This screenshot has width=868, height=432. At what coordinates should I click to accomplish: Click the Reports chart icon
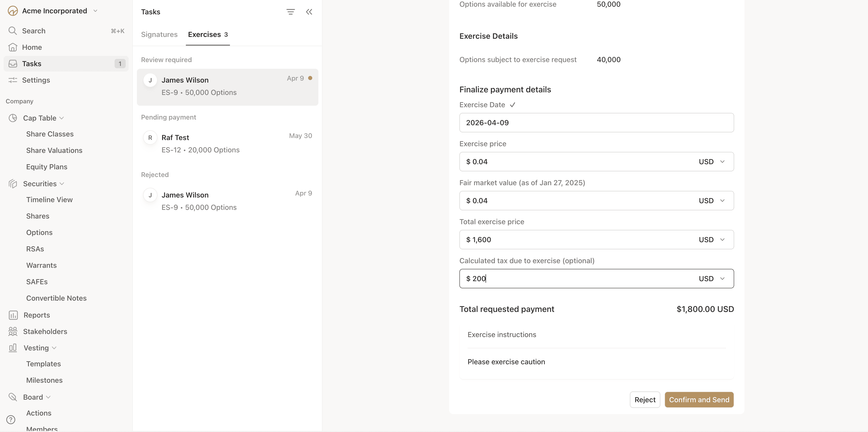(13, 315)
